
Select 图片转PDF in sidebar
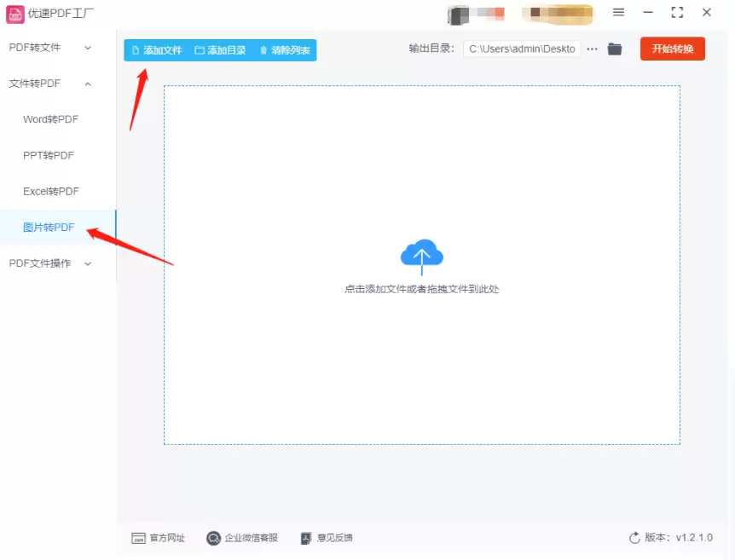pos(49,228)
